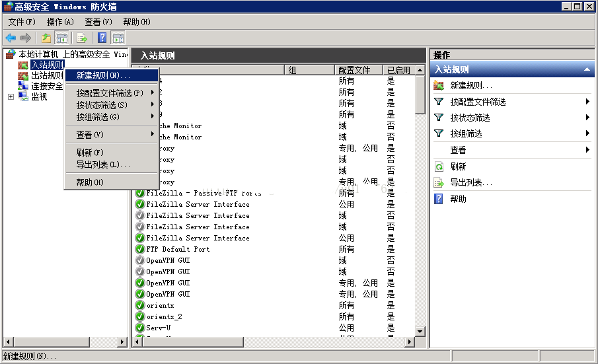Toggle the console tree pane toolbar icon
The height and width of the screenshot is (364, 598).
62,38
